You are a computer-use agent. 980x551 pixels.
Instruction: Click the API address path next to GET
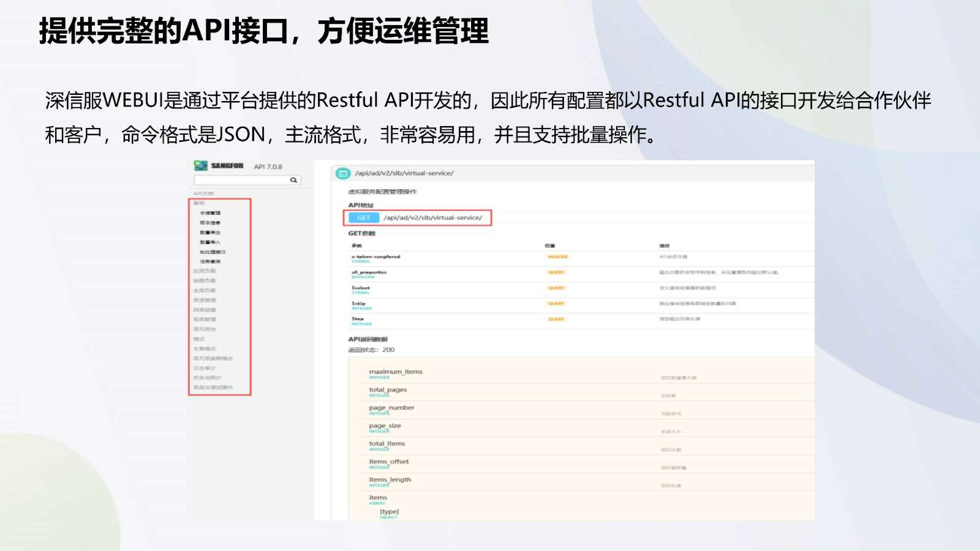[x=433, y=217]
